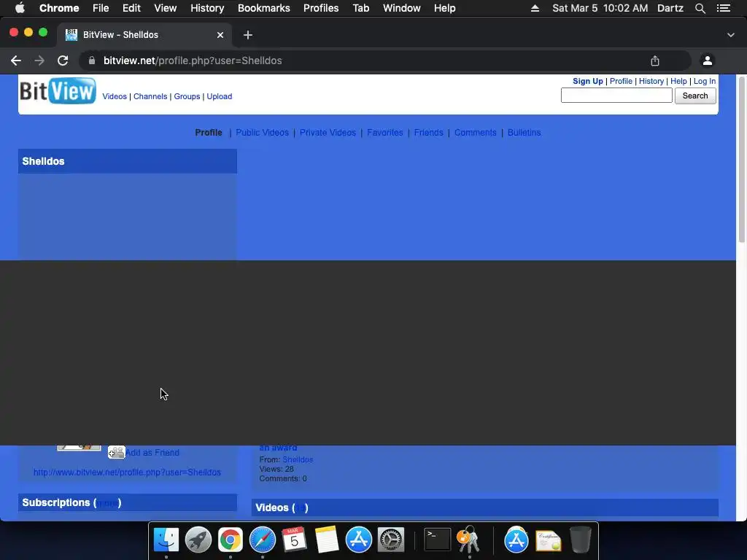Open the Trash in the dock
The height and width of the screenshot is (560, 747).
[580, 540]
